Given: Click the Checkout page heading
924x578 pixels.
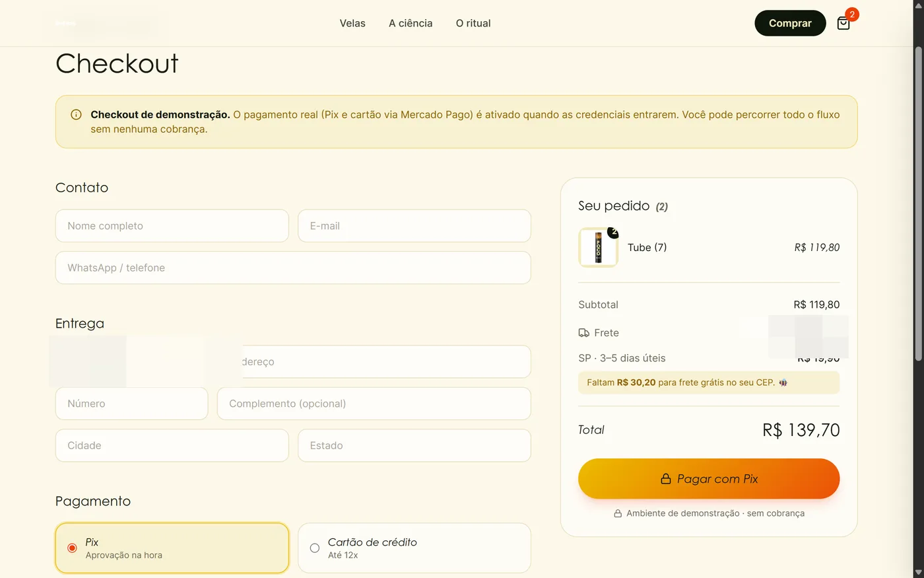Looking at the screenshot, I should click(117, 64).
